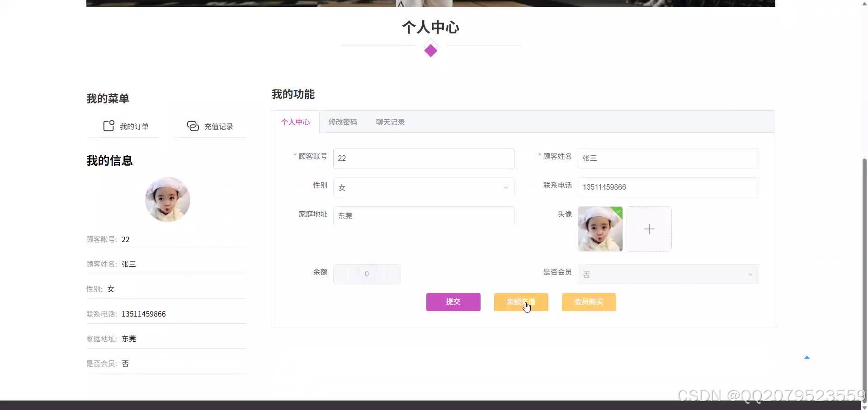
Task: Expand the 性别 gender dropdown
Action: coord(424,187)
